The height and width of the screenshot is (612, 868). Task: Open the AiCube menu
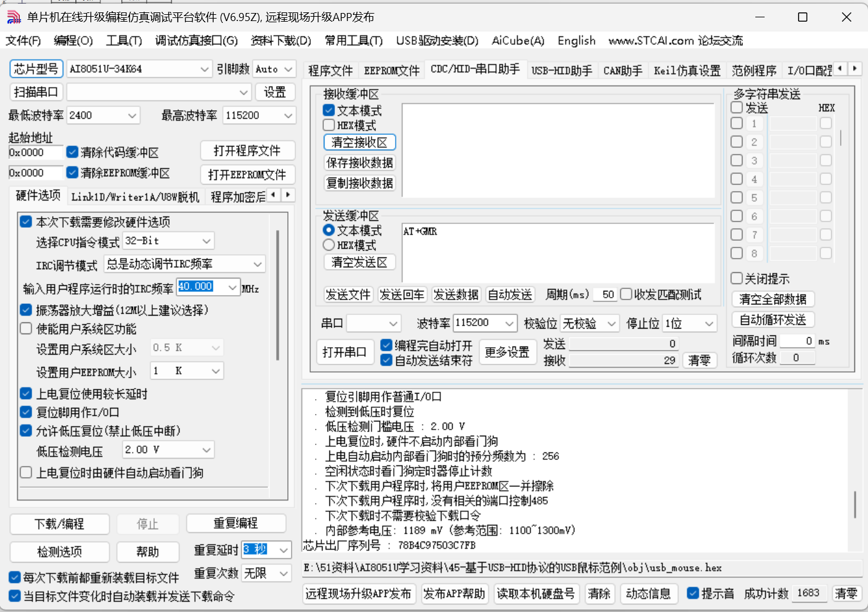tap(518, 41)
